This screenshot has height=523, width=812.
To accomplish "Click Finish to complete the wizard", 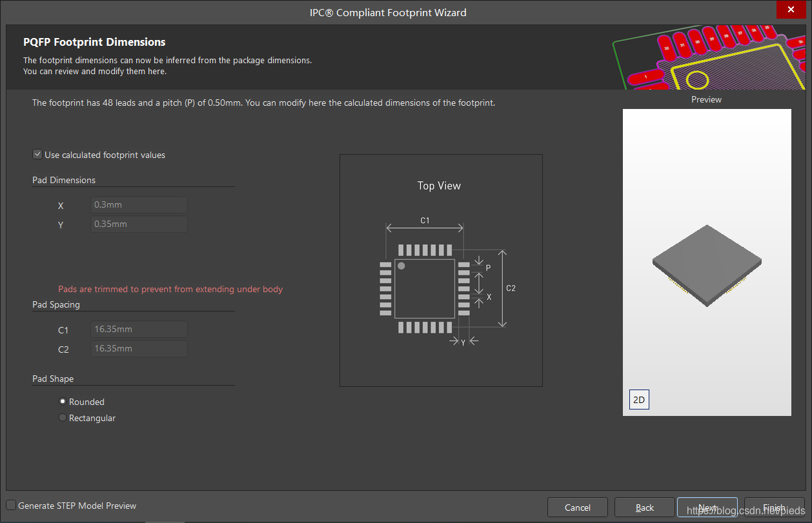I will tap(774, 508).
